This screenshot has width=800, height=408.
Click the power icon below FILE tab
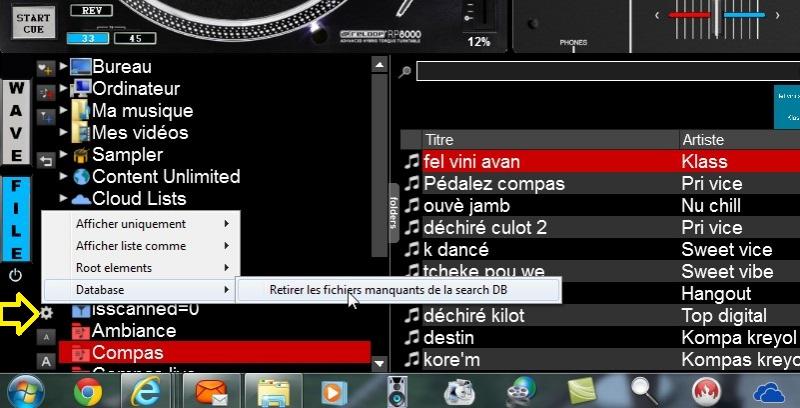click(16, 276)
